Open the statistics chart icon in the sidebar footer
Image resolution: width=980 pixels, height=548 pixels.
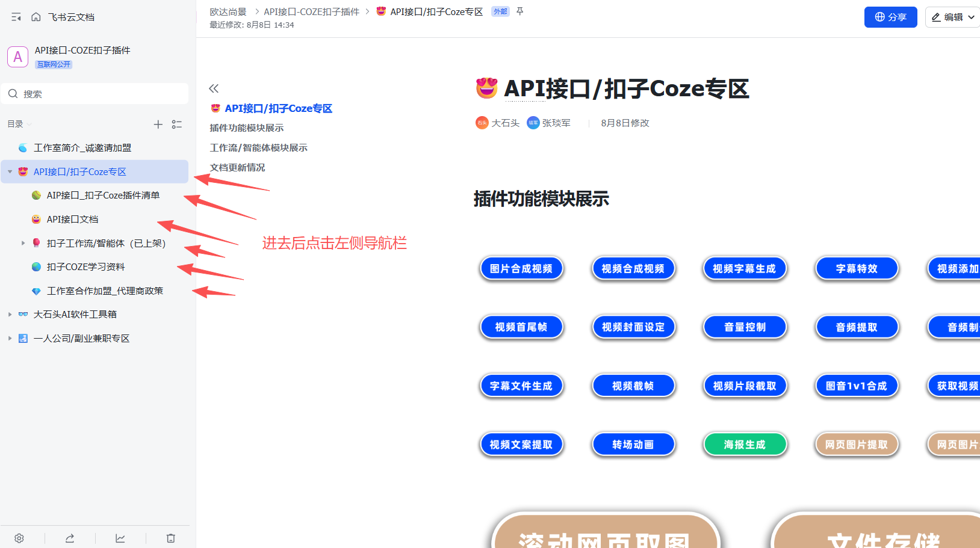120,538
